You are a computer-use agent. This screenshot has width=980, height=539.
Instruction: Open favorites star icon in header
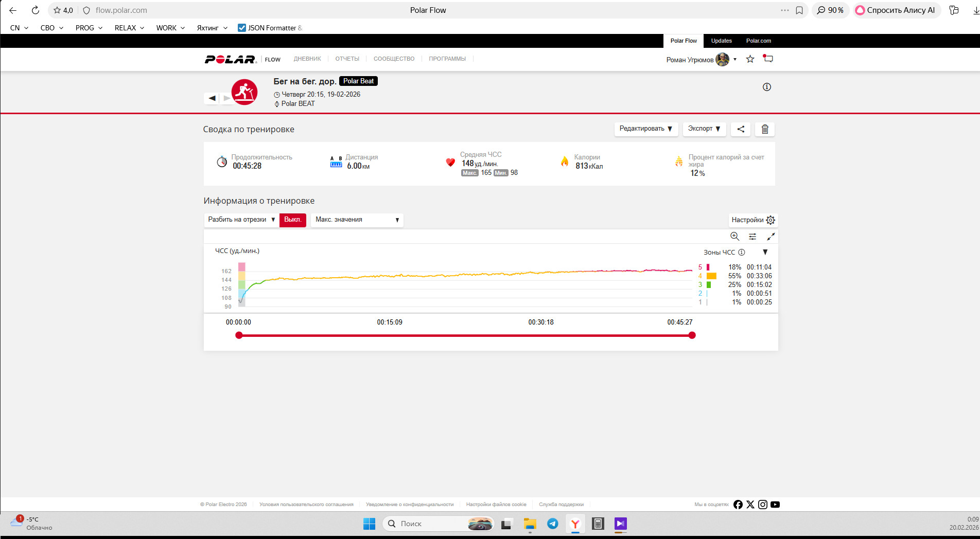750,59
